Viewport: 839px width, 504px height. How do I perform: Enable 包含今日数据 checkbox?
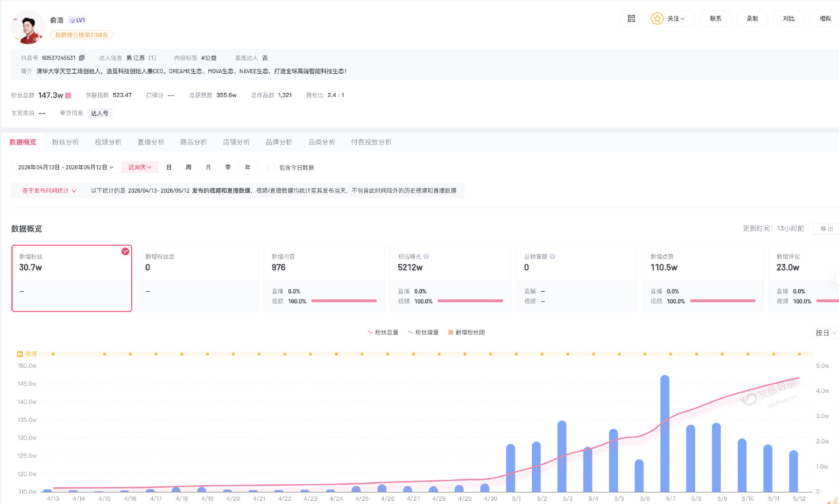[x=271, y=168]
